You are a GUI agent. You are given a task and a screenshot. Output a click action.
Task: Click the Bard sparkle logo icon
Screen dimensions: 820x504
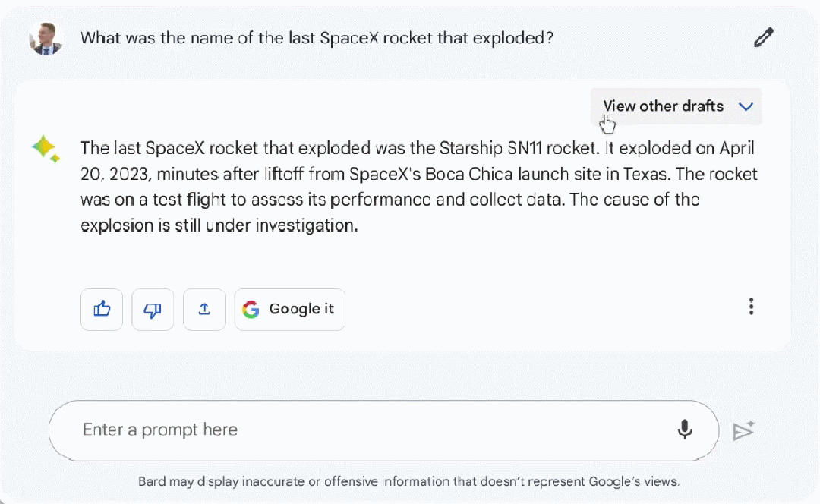tap(46, 149)
